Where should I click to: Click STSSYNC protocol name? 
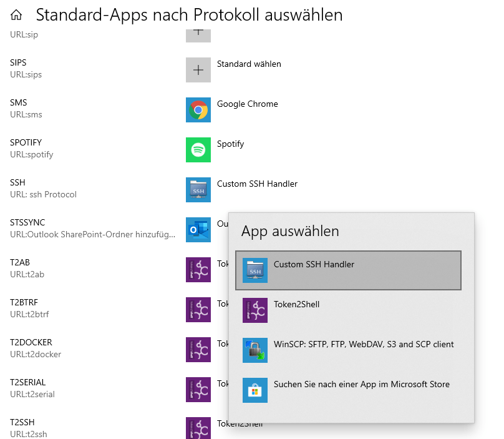point(27,222)
